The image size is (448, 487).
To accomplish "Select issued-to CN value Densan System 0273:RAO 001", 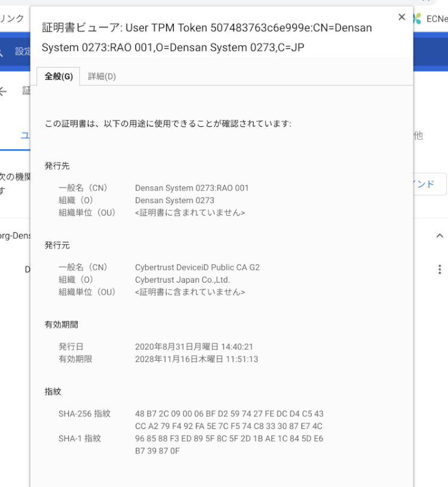I will point(192,188).
